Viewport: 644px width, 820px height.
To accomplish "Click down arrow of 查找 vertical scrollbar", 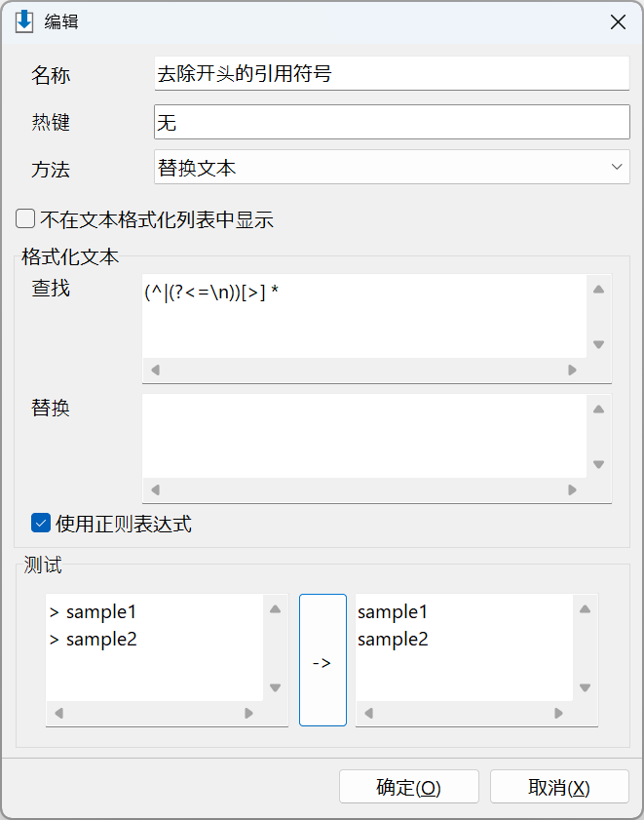I will pos(598,344).
